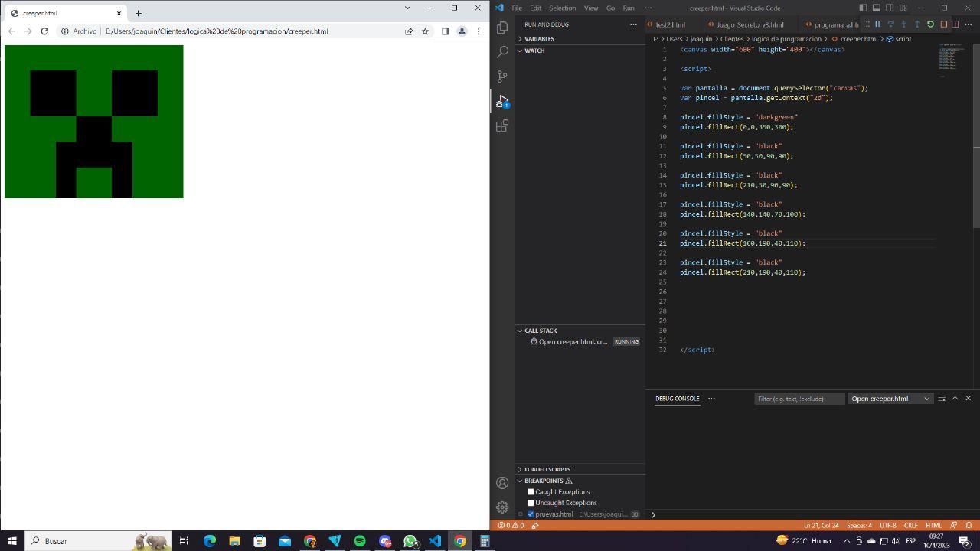Open the Selection menu
980x551 pixels.
(562, 8)
